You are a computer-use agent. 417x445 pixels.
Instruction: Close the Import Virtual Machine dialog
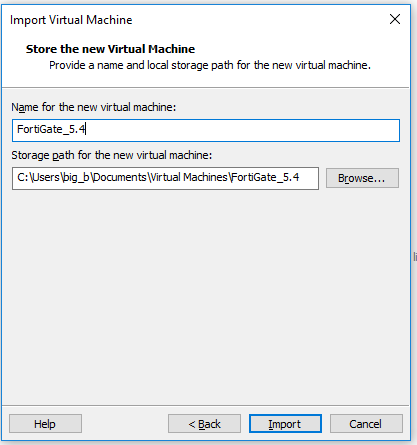395,19
